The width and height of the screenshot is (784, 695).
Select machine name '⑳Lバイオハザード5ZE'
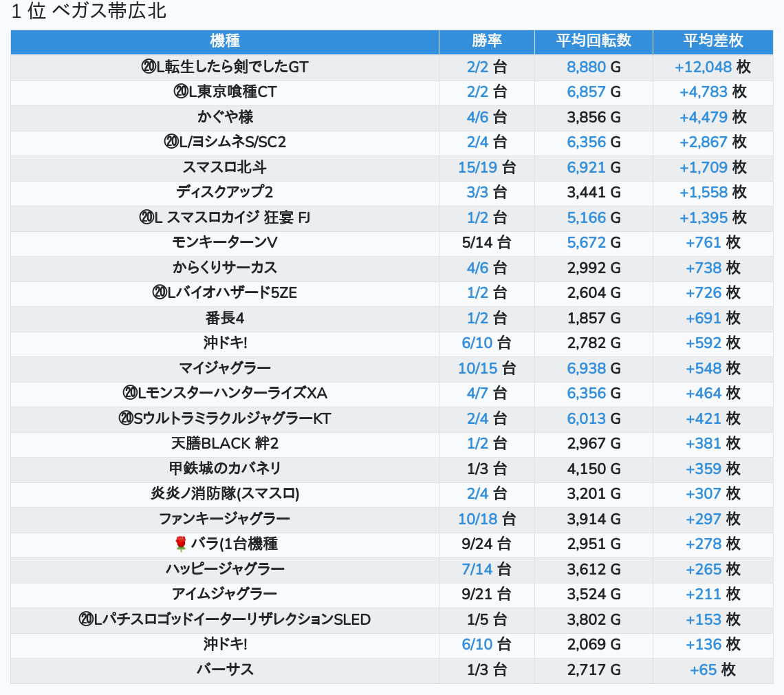click(224, 292)
